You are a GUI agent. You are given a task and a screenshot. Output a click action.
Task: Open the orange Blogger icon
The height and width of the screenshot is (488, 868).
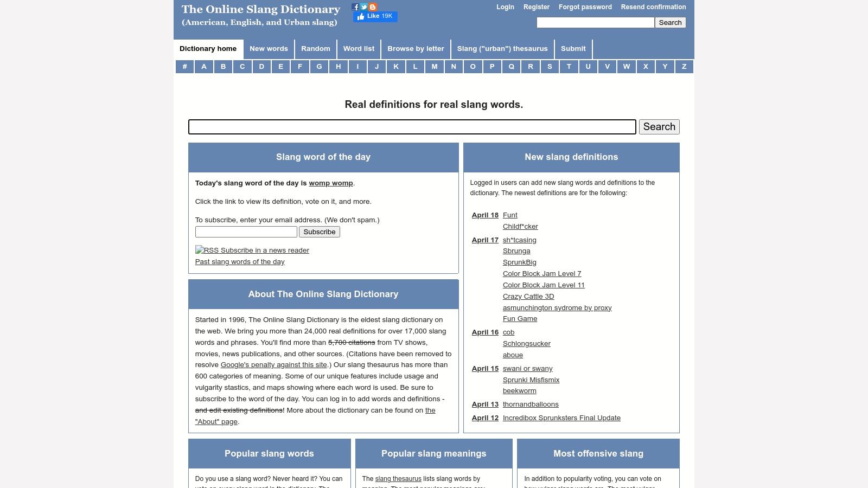tap(373, 7)
